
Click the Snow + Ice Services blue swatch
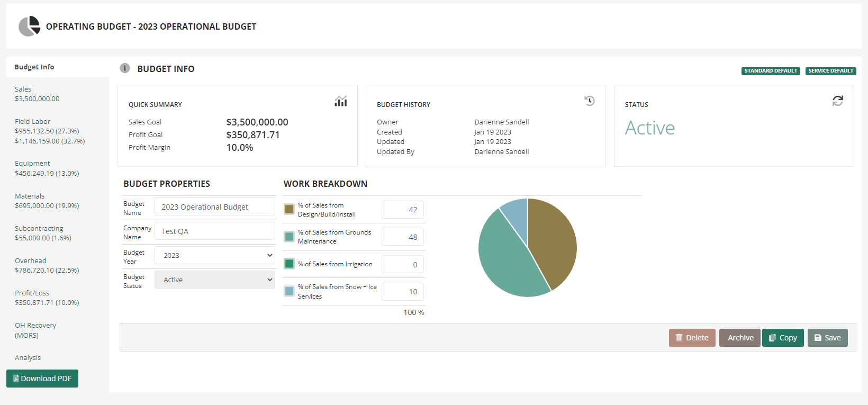(x=289, y=291)
